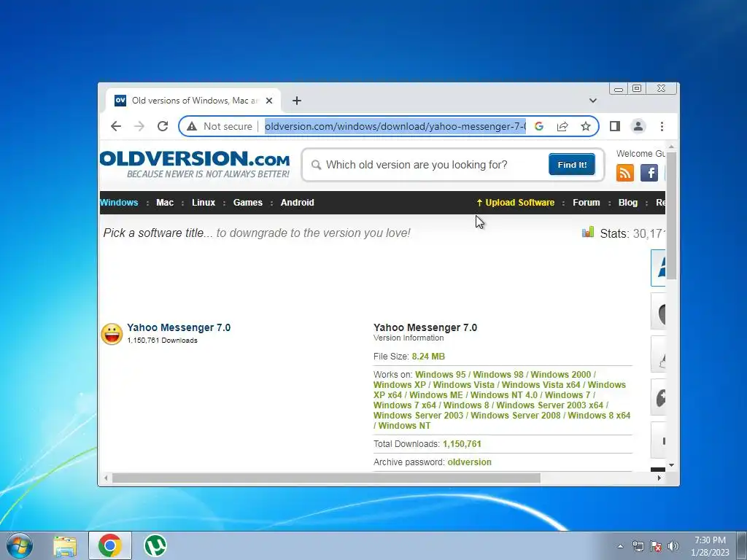Show hidden tray icons arrow

click(620, 546)
